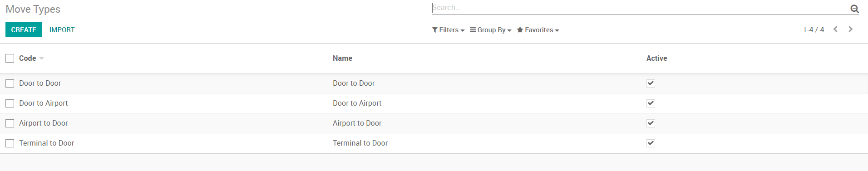Image resolution: width=868 pixels, height=171 pixels.
Task: Open the Door to Airport code entry
Action: pyautogui.click(x=43, y=103)
